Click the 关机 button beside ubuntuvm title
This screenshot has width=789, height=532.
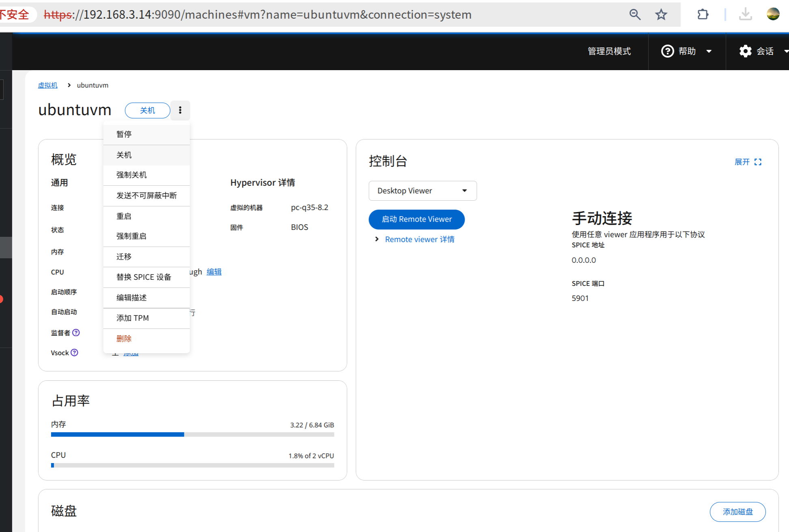click(x=147, y=110)
